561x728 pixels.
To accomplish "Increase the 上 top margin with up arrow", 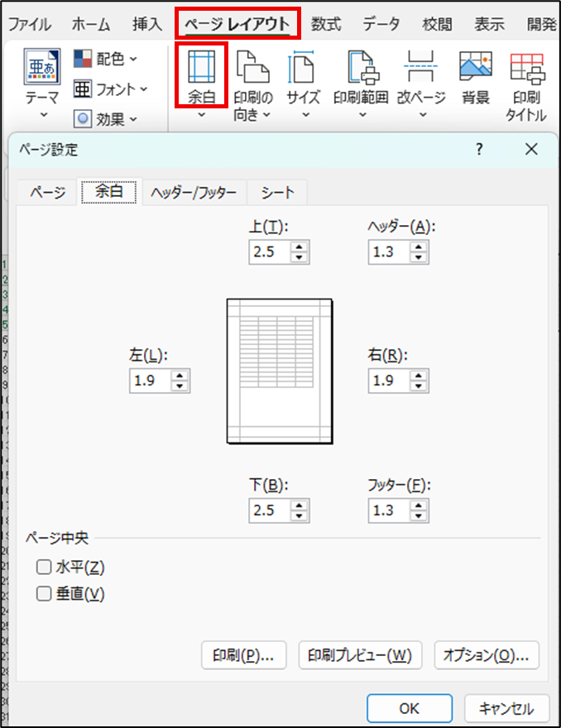I will (x=300, y=247).
